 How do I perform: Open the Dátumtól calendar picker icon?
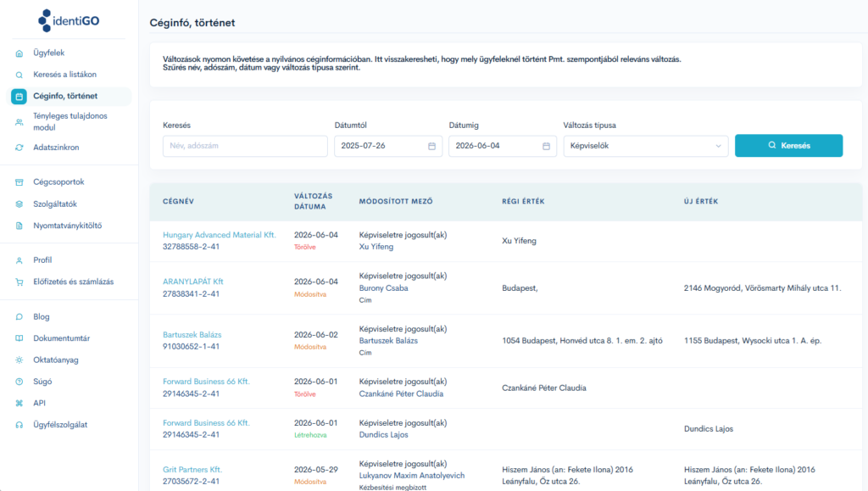pyautogui.click(x=431, y=146)
